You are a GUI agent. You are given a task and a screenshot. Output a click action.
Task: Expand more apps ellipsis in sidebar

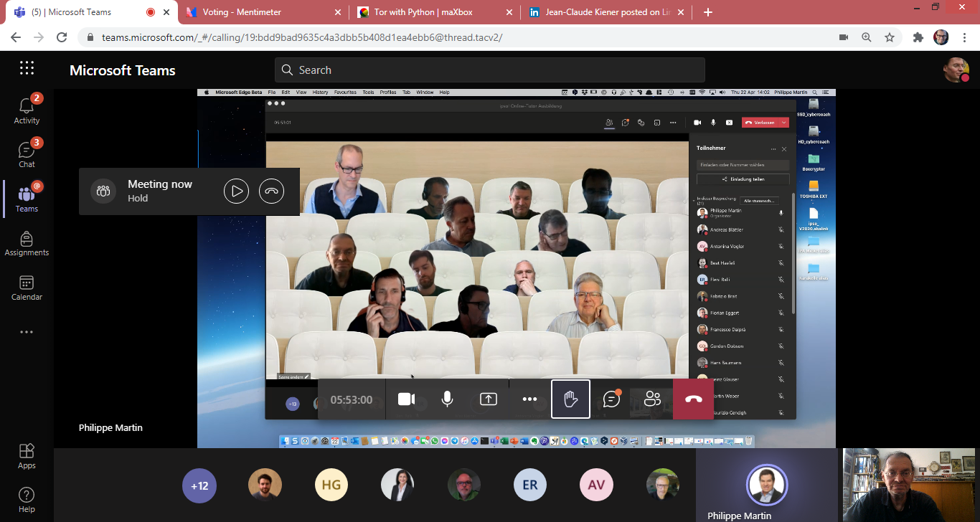(27, 332)
